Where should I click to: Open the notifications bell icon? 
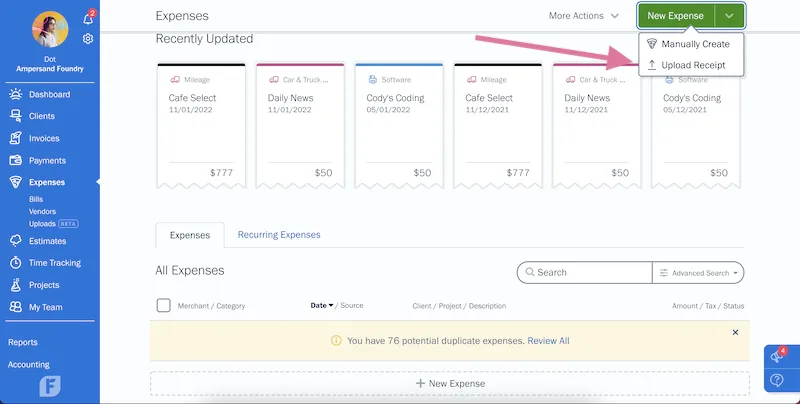pos(87,19)
